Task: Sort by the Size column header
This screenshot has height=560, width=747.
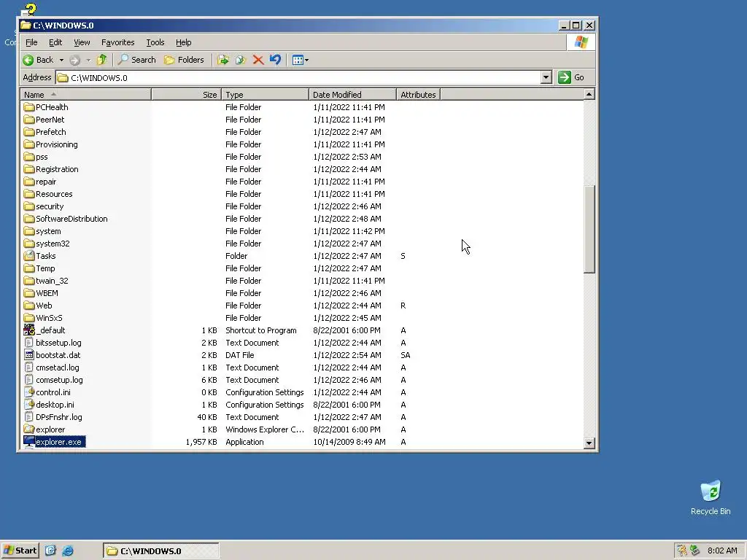Action: pyautogui.click(x=186, y=95)
